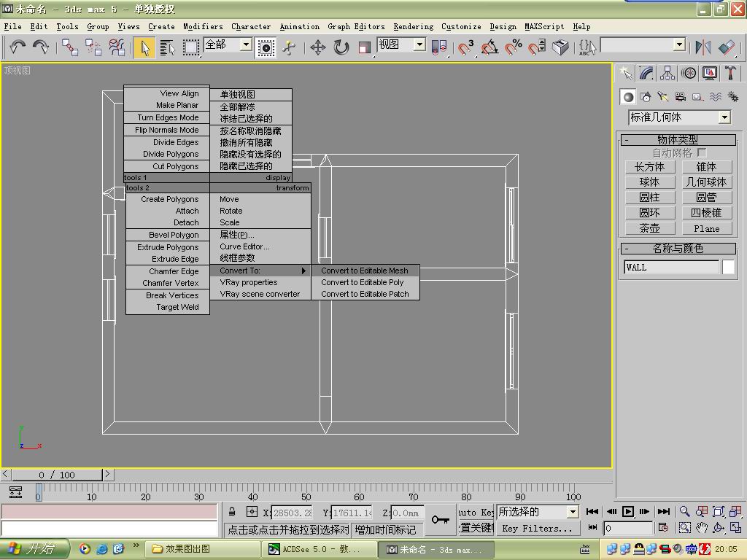Click the Cameras category icon
This screenshot has width=747, height=560.
point(680,97)
